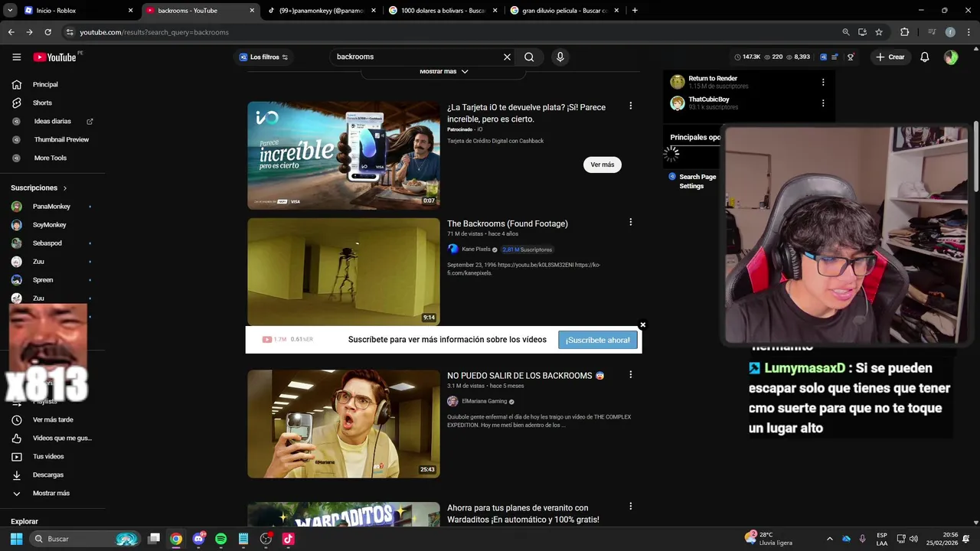
Task: Open Los filtros search filters
Action: [x=263, y=57]
